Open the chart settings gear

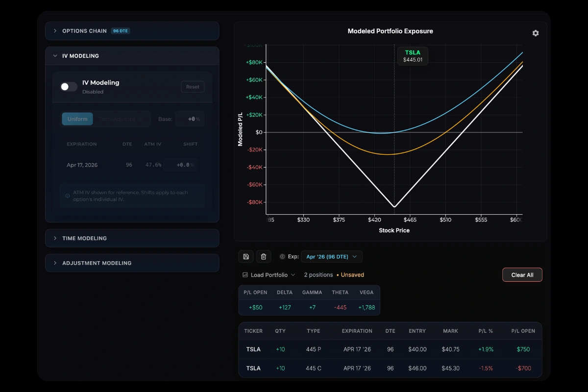[535, 33]
